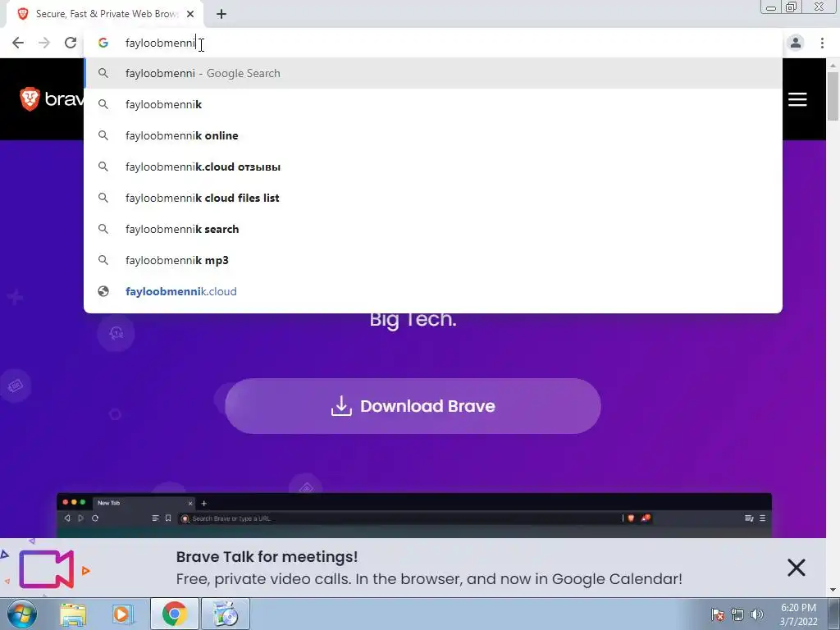Image resolution: width=840 pixels, height=630 pixels.
Task: Open the clock showing 6:20 PM
Action: tap(798, 614)
